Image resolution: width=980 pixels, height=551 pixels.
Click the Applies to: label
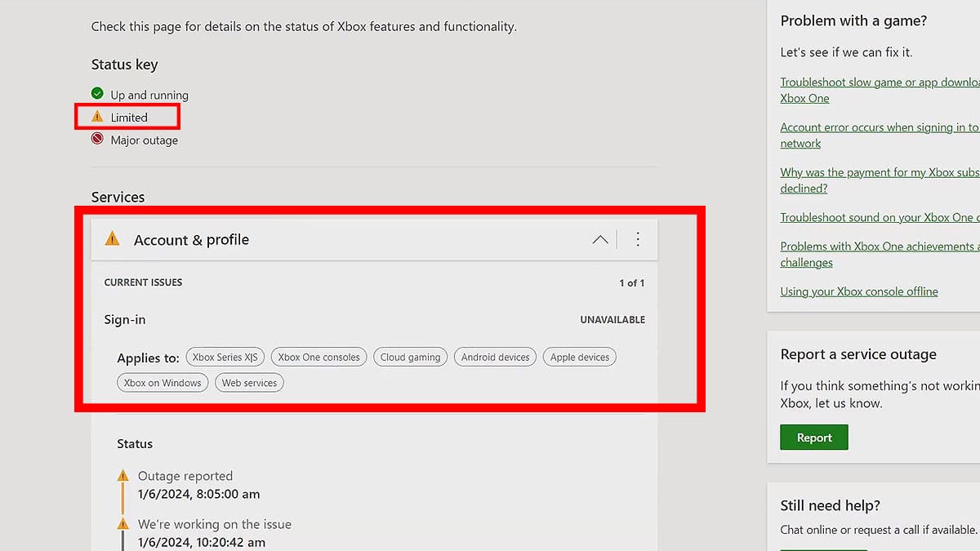pyautogui.click(x=148, y=358)
